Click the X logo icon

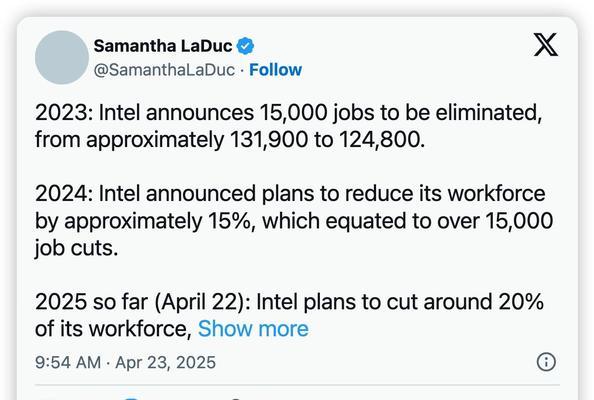click(546, 45)
